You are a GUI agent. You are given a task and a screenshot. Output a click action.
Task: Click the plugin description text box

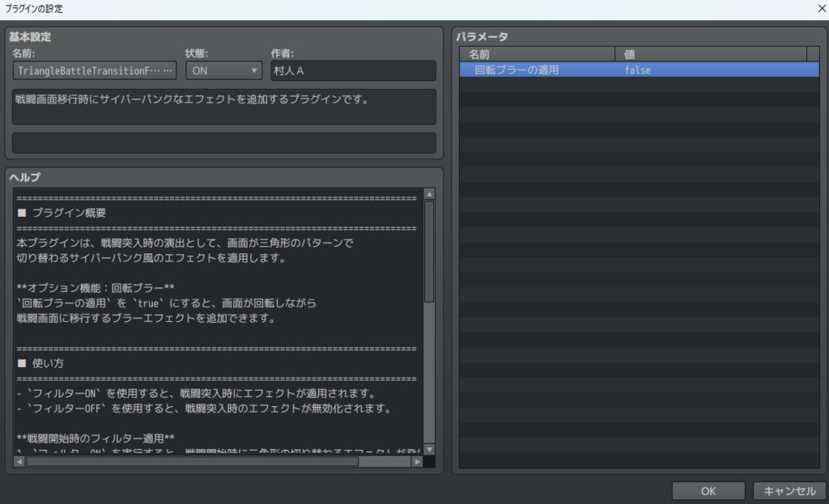223,107
